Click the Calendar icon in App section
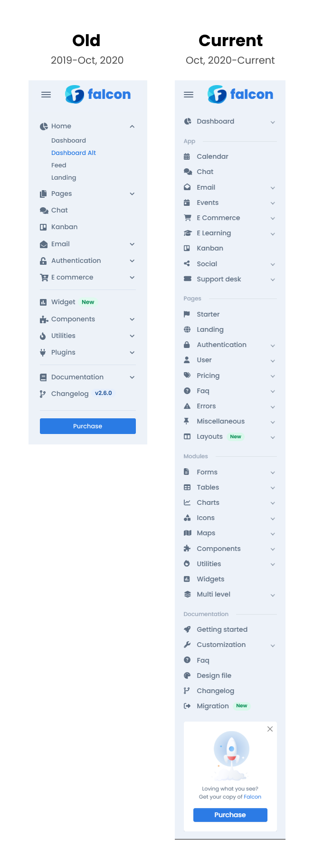This screenshot has width=314, height=868. point(187,156)
